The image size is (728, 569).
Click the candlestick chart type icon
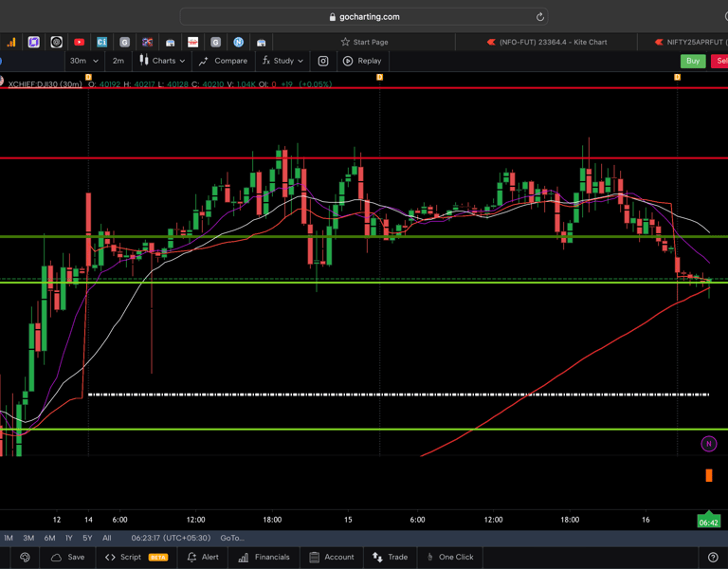point(144,61)
